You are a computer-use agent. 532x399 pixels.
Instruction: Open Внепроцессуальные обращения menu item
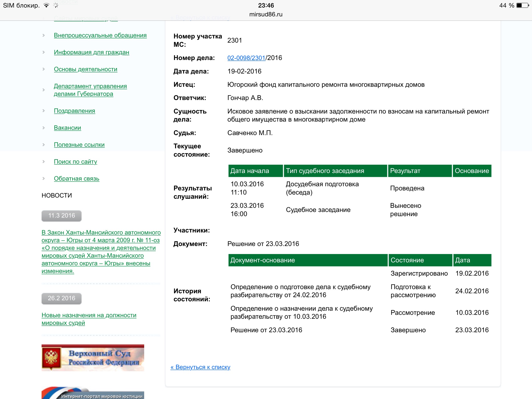click(x=100, y=35)
